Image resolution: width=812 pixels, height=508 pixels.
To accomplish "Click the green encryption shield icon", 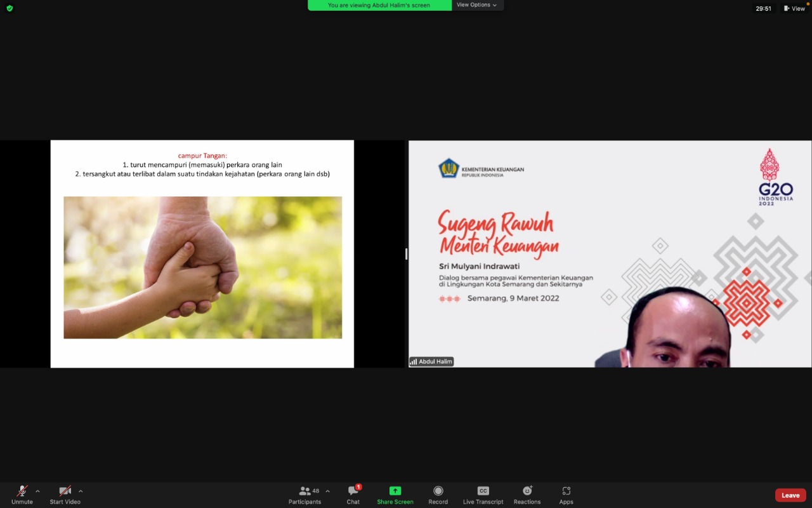I will click(10, 8).
